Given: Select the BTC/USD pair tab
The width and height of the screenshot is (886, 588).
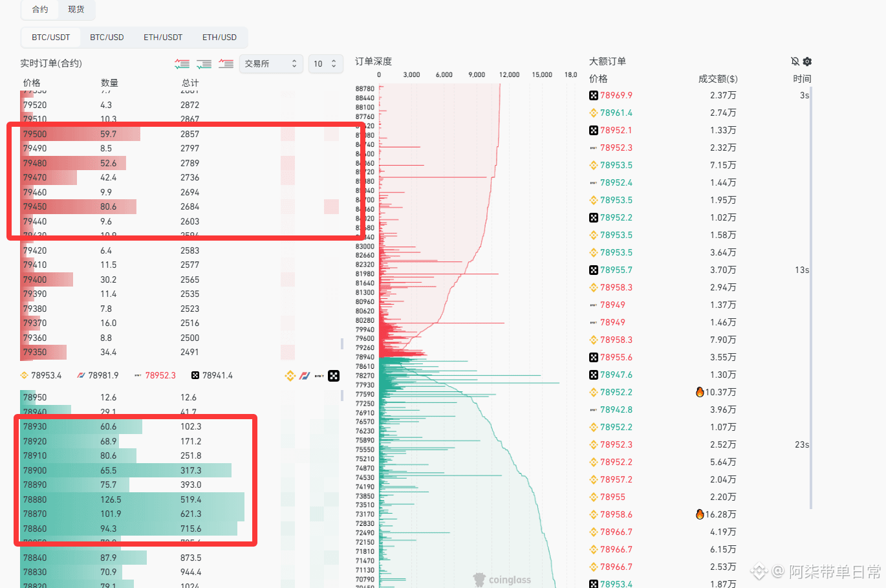Looking at the screenshot, I should [x=107, y=37].
